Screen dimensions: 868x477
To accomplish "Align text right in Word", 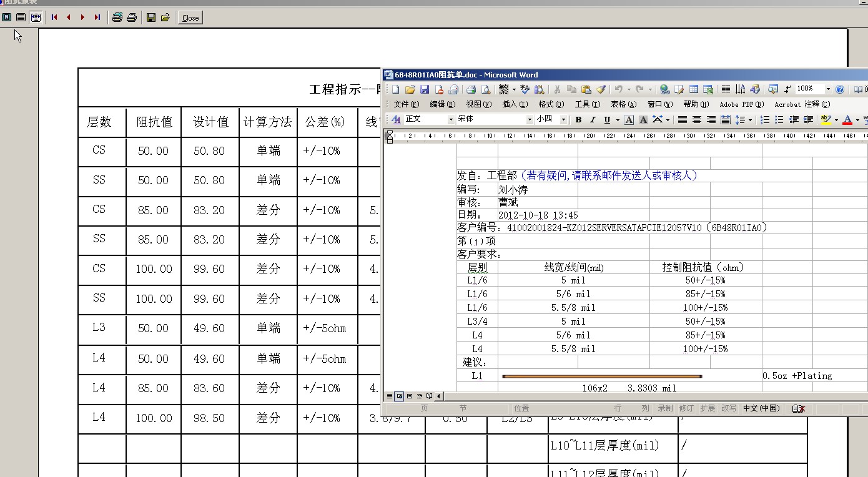I will [711, 119].
